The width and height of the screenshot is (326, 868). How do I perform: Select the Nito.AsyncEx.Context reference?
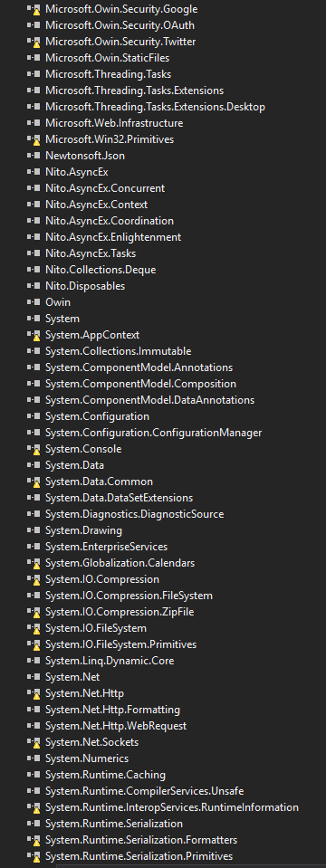coord(96,205)
